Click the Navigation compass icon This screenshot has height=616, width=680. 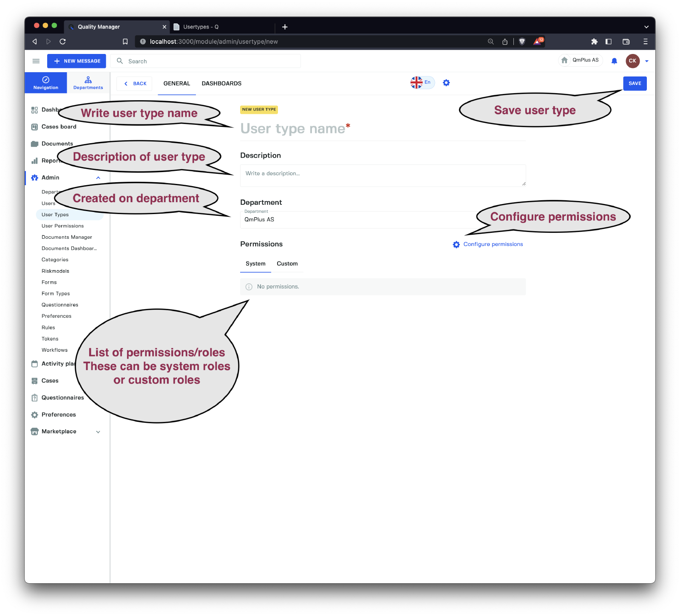pyautogui.click(x=46, y=80)
